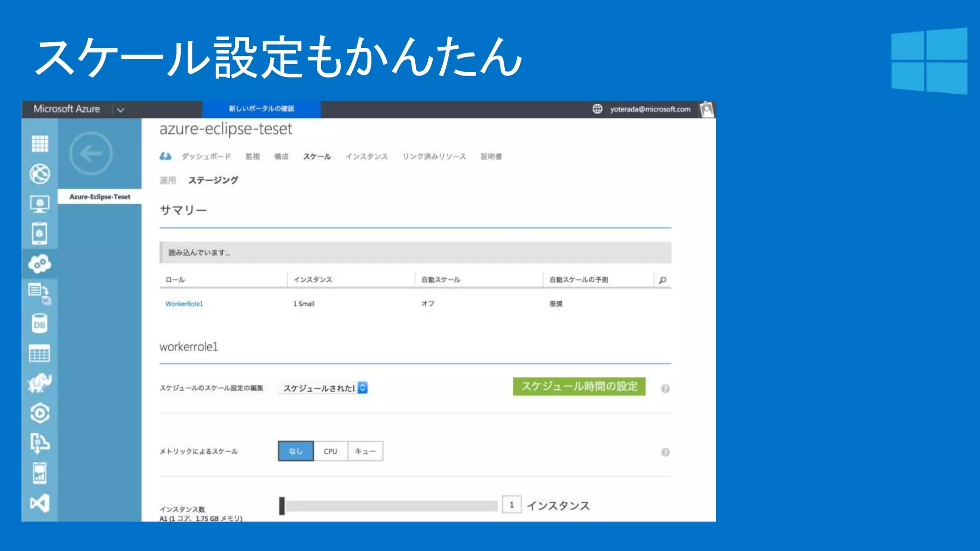This screenshot has height=551, width=980.
Task: Click the instance count slider handle
Action: point(282,506)
